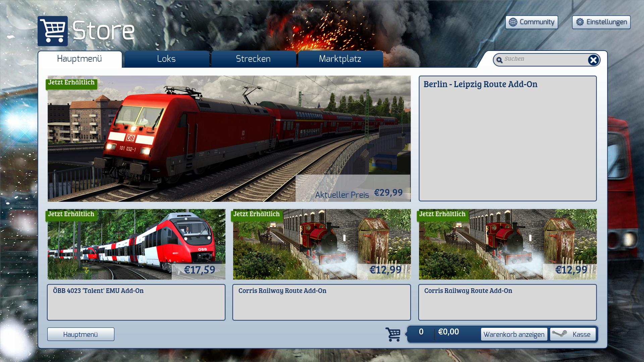Image resolution: width=644 pixels, height=362 pixels.
Task: Clear search with the X icon
Action: pyautogui.click(x=593, y=60)
